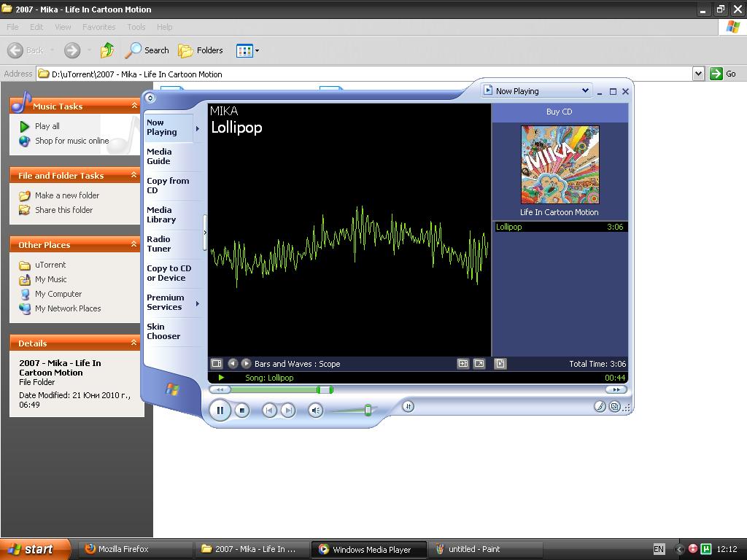The width and height of the screenshot is (747, 560).
Task: Toggle the maximize video and visualization pane
Action: point(463,363)
